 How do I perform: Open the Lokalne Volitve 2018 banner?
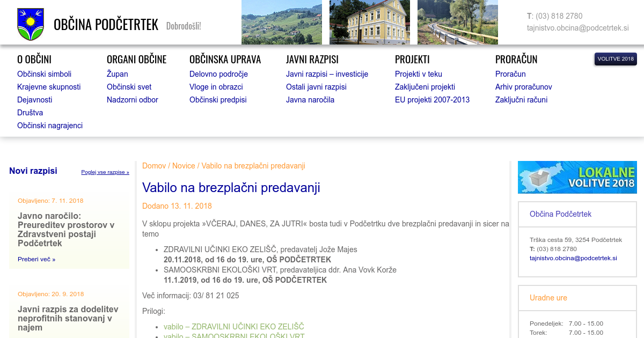tap(577, 177)
